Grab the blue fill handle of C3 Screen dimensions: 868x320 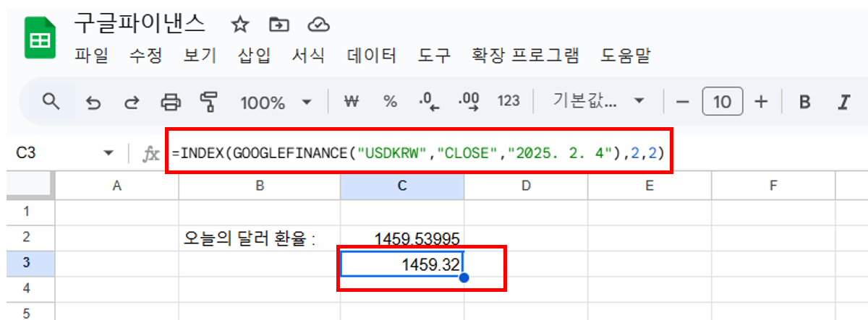tap(464, 277)
